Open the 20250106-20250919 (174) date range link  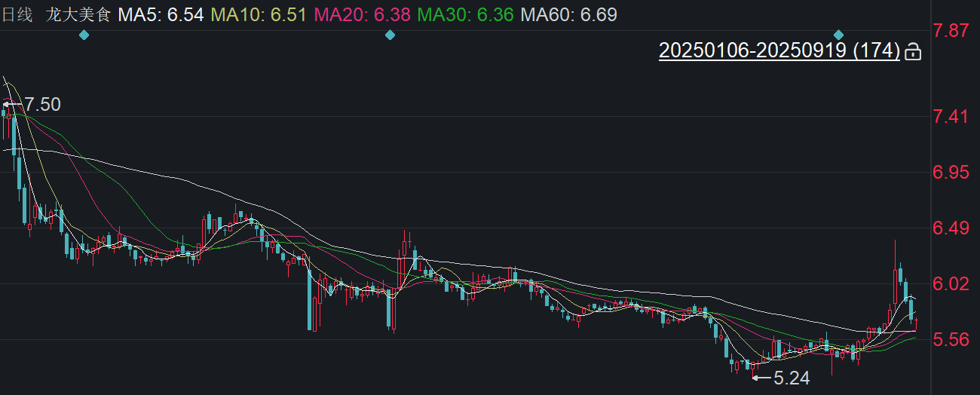click(779, 51)
